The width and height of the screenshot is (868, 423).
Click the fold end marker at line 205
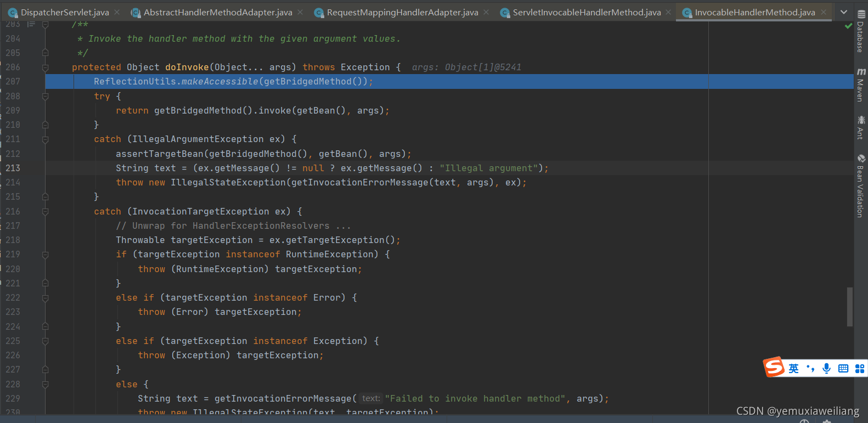pos(46,53)
